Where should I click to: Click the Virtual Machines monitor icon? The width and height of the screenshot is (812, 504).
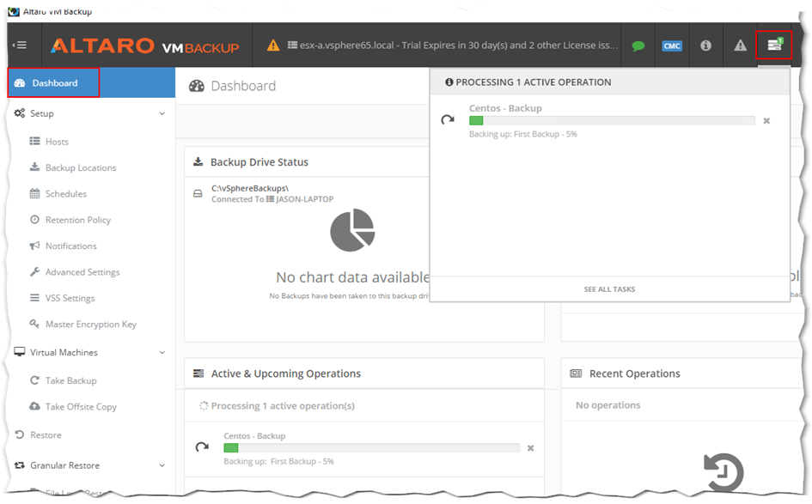coord(20,352)
